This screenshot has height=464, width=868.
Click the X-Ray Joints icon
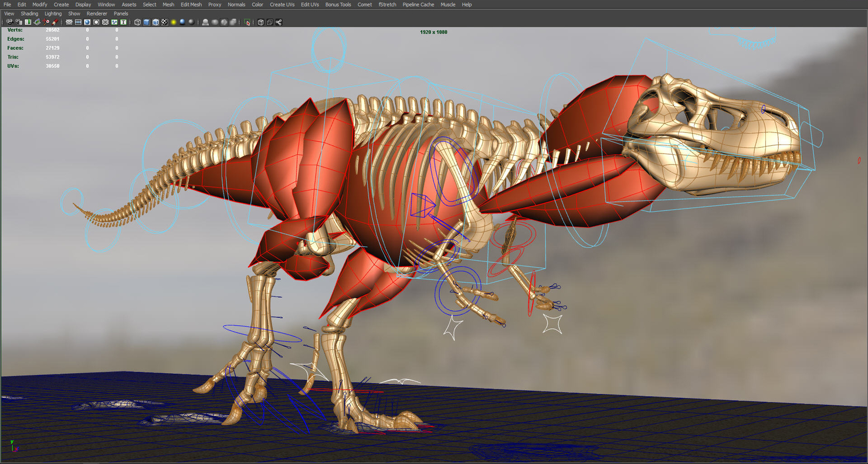279,22
